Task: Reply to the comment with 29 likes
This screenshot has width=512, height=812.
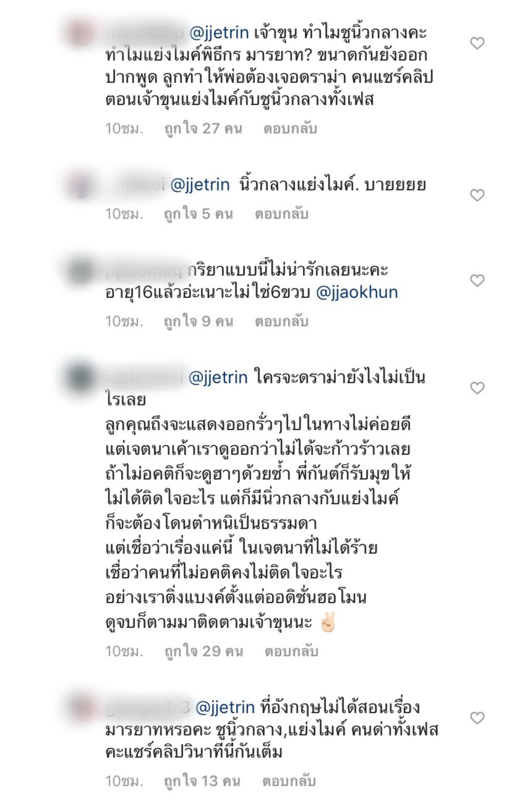Action: coord(291,651)
